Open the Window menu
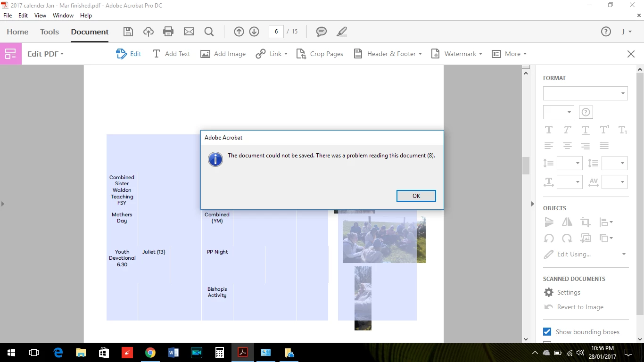The width and height of the screenshot is (644, 362). [63, 15]
